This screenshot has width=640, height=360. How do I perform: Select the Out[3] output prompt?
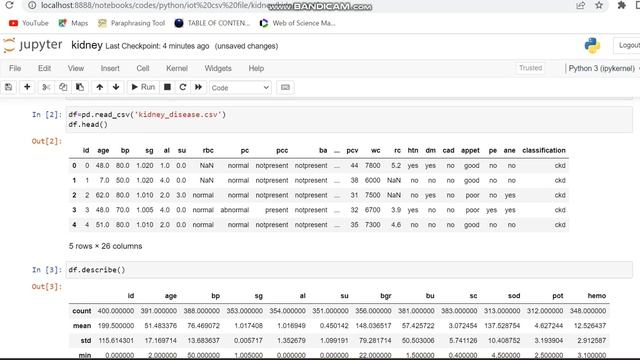tap(47, 287)
